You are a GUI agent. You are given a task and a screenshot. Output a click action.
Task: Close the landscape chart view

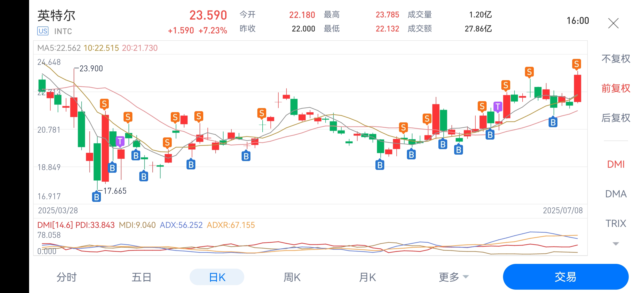pos(613,23)
